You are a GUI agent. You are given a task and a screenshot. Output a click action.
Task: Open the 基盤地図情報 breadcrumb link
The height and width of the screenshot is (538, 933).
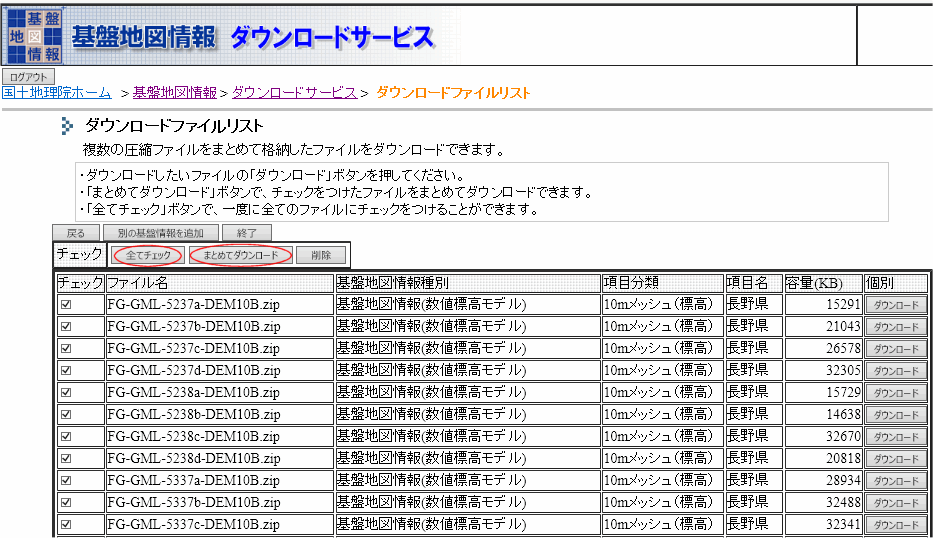point(174,92)
